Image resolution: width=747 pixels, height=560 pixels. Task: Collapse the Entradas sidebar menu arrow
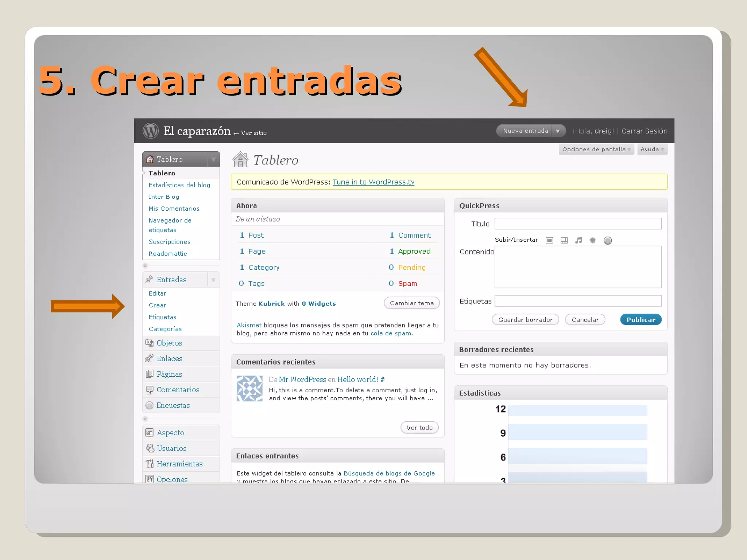[213, 280]
